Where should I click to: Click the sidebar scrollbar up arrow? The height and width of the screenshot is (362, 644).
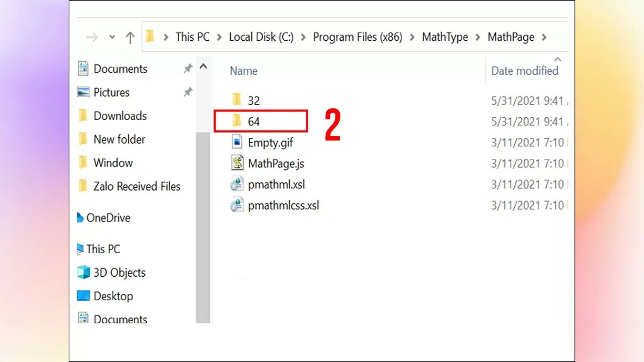coord(203,67)
